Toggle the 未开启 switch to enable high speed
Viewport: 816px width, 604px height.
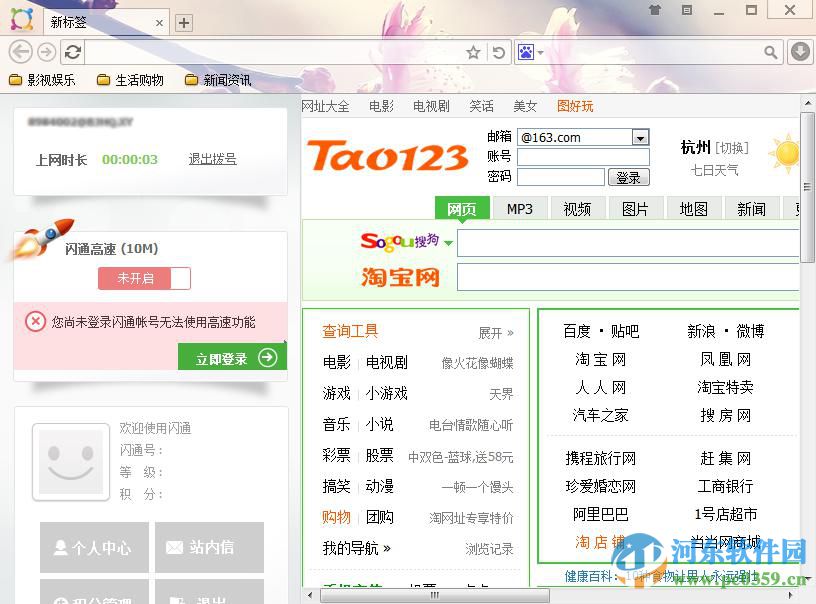pyautogui.click(x=144, y=278)
